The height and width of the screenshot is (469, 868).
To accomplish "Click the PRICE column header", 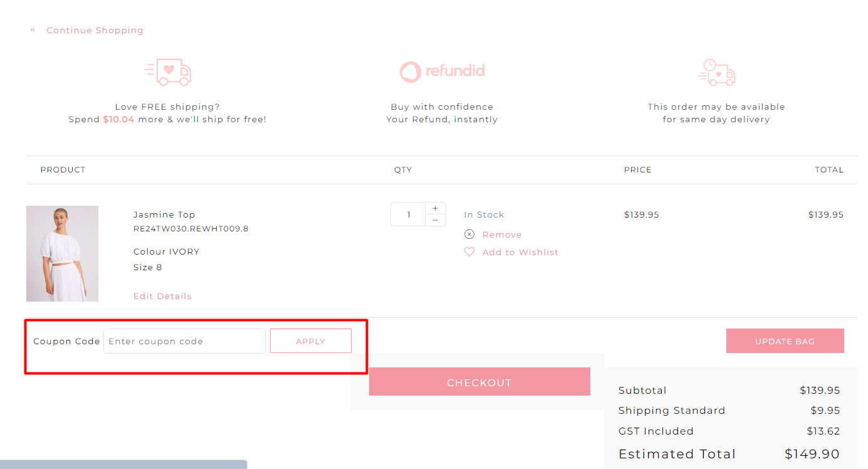I will point(638,169).
